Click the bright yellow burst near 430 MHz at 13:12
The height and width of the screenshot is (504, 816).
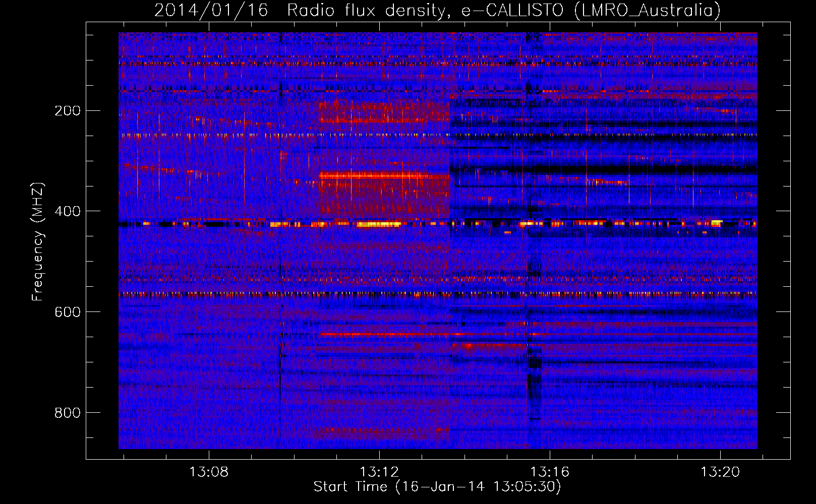[x=379, y=224]
